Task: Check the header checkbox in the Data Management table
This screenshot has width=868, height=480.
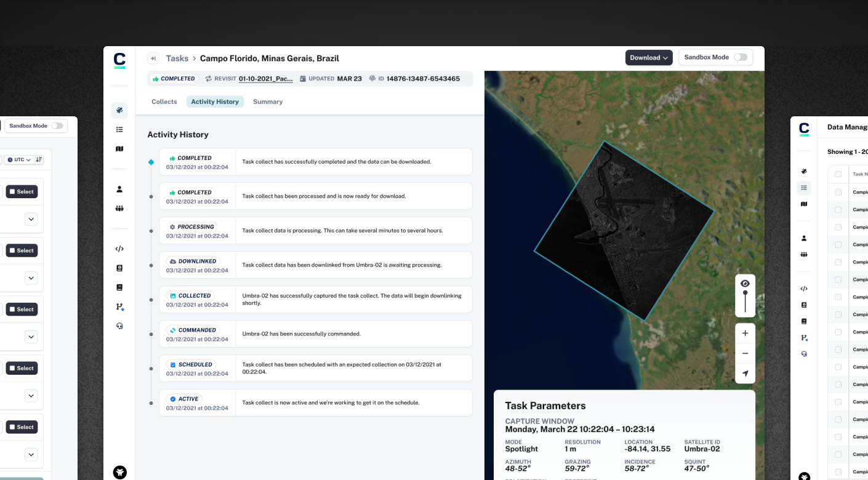Action: click(x=838, y=174)
